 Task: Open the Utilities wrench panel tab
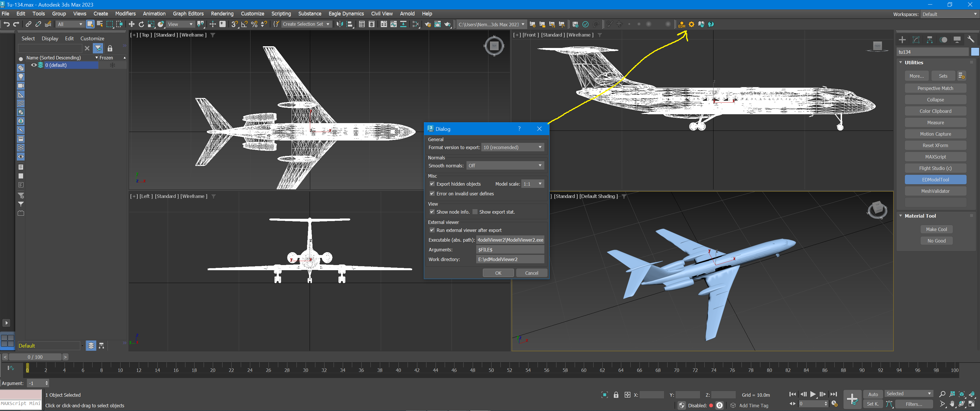click(x=971, y=40)
